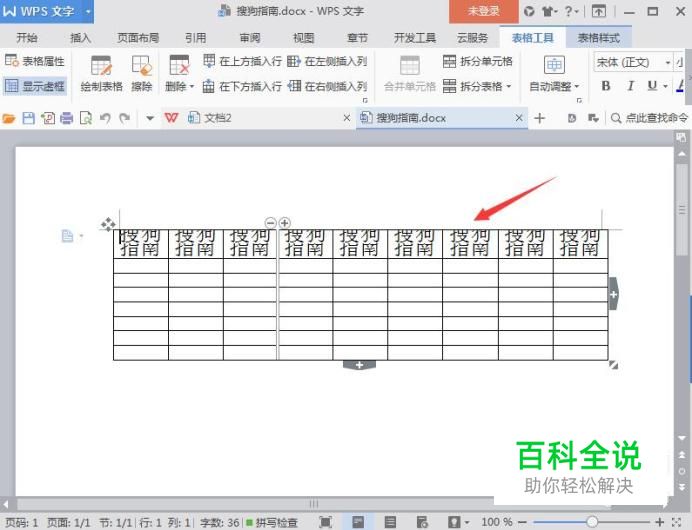Click 拆分单元格 split cells

click(x=478, y=61)
